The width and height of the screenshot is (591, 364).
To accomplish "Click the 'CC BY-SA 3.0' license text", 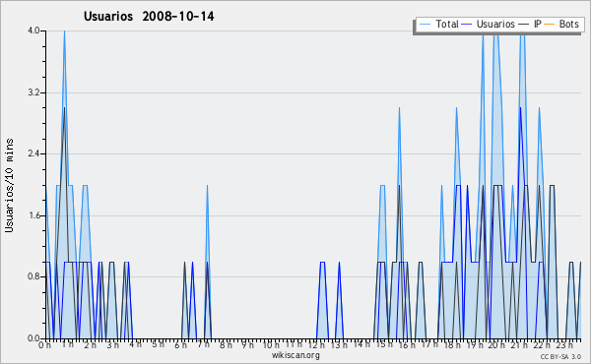I will 560,356.
